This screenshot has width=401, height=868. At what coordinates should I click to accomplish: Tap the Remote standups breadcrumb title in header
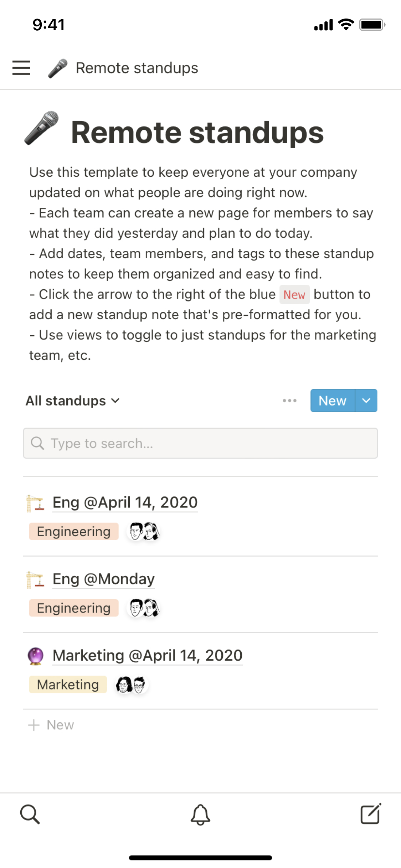pos(137,68)
